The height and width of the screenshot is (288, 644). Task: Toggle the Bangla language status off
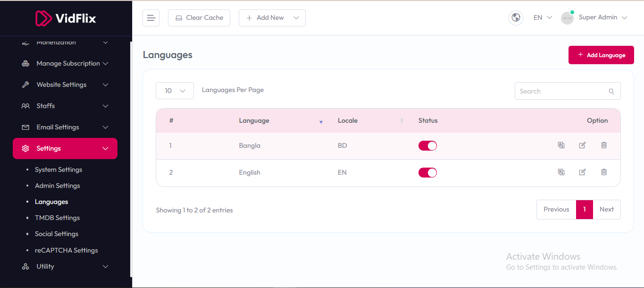point(427,145)
